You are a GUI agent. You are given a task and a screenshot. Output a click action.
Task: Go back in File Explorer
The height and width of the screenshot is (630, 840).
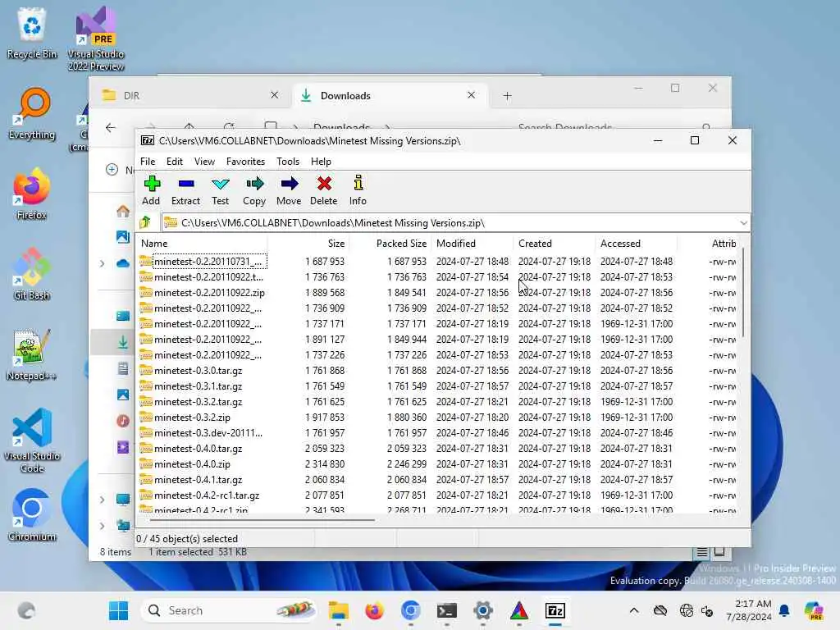click(x=111, y=127)
